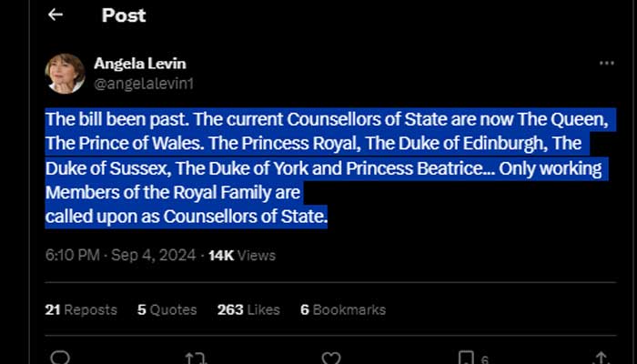Like the post with the heart icon

(x=331, y=358)
